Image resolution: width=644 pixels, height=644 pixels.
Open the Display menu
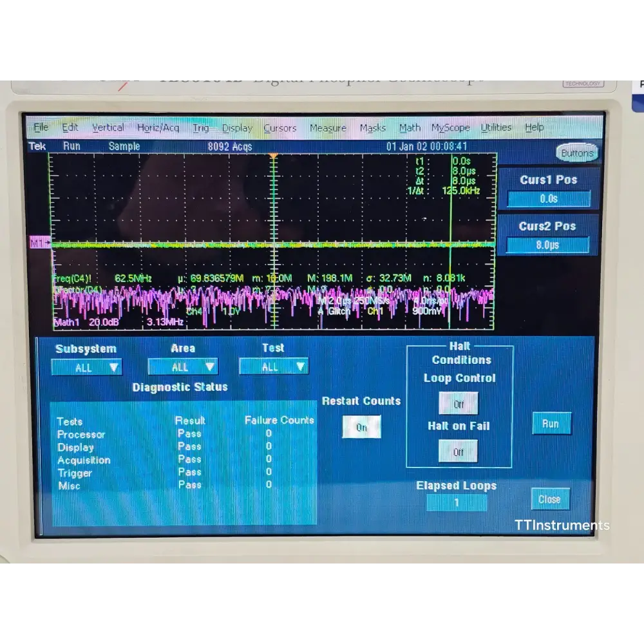[x=237, y=128]
